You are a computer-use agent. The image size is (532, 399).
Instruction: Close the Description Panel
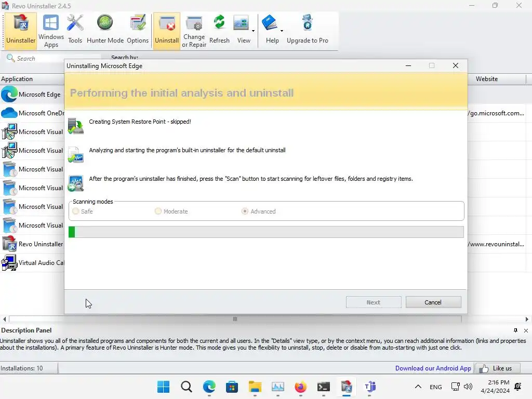[526, 330]
